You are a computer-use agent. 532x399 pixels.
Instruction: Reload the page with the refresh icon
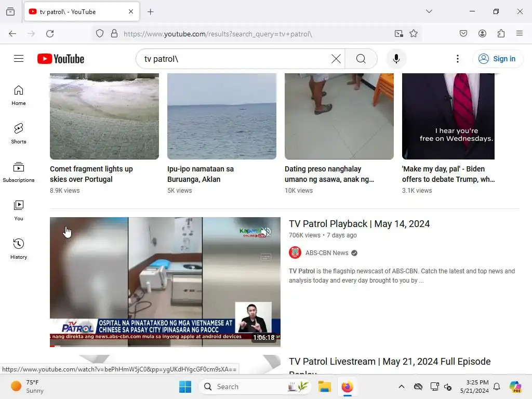click(50, 34)
